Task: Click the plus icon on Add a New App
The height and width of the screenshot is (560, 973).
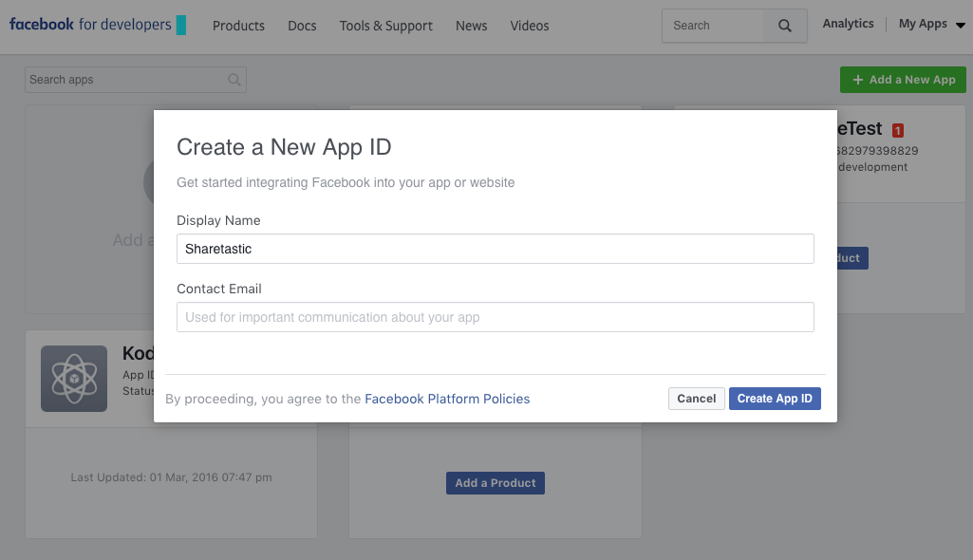Action: coord(859,80)
